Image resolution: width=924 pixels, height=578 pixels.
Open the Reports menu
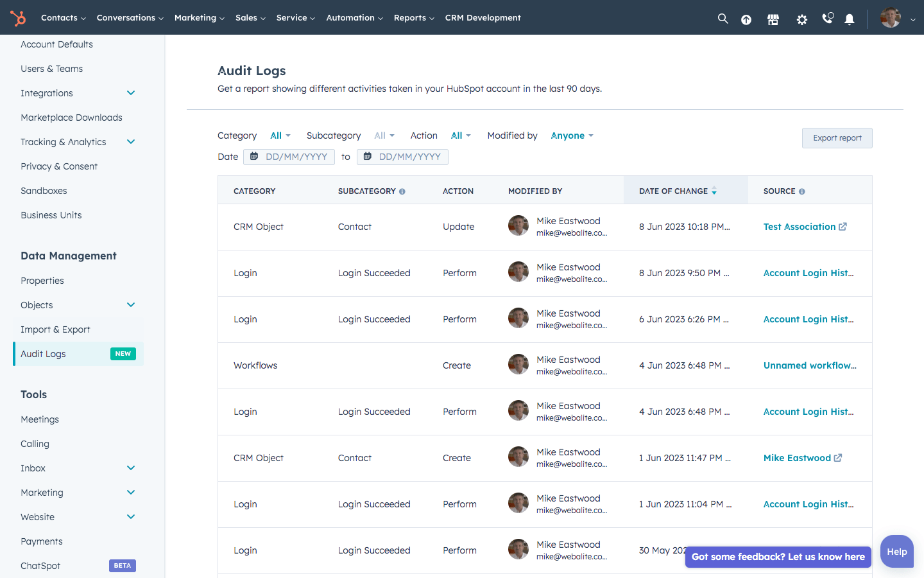tap(414, 18)
